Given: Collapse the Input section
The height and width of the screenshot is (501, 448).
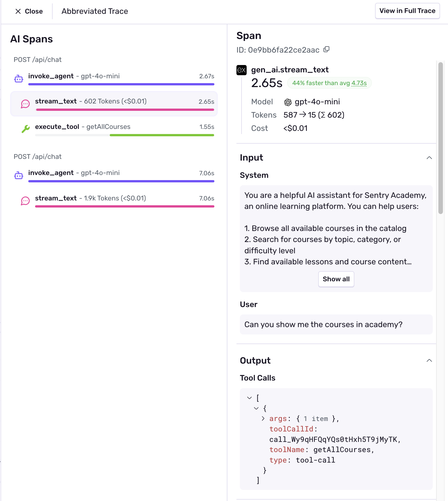Looking at the screenshot, I should coord(429,158).
